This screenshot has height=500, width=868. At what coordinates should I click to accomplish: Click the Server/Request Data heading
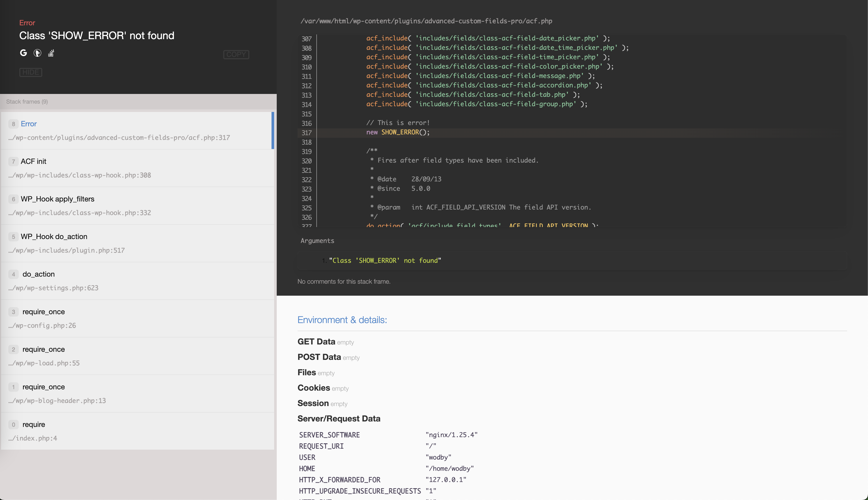tap(339, 419)
